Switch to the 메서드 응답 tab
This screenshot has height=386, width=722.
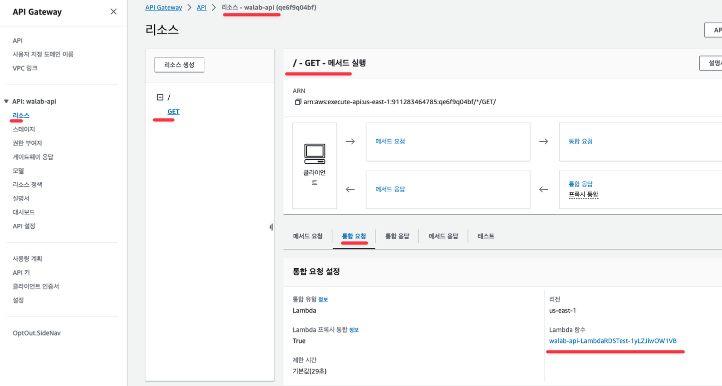click(443, 236)
